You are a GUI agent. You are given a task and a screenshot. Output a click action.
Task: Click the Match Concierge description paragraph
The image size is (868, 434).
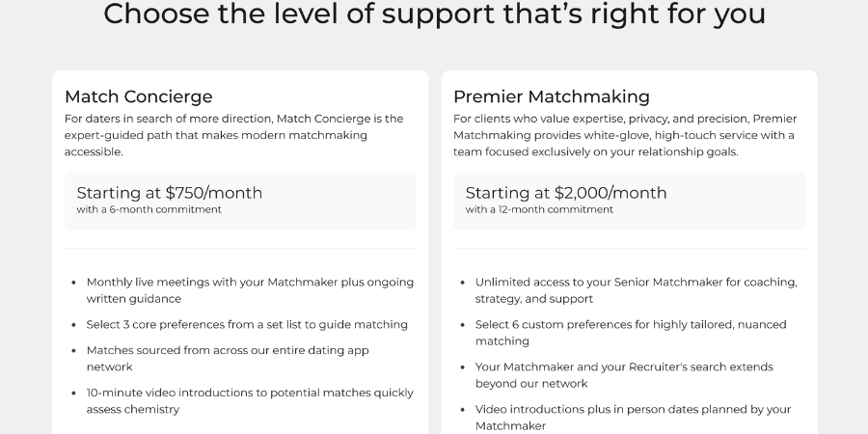233,135
